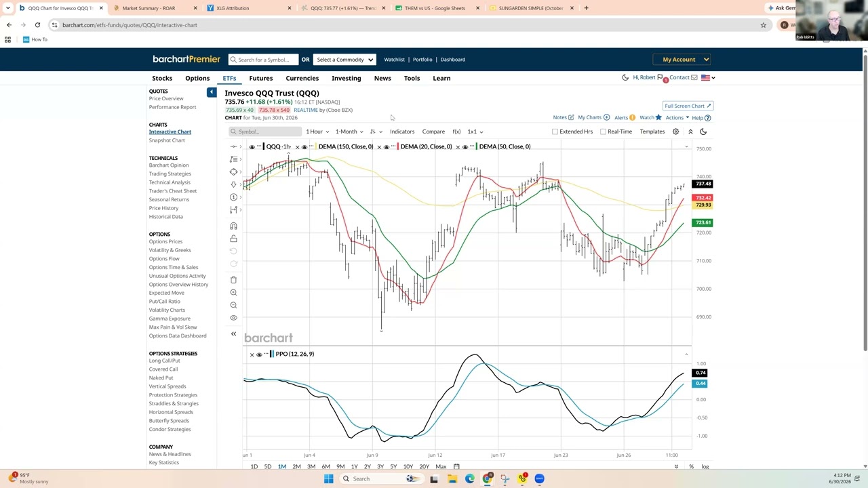Toggle percent scale on the chart
Image resolution: width=868 pixels, height=488 pixels.
(691, 466)
